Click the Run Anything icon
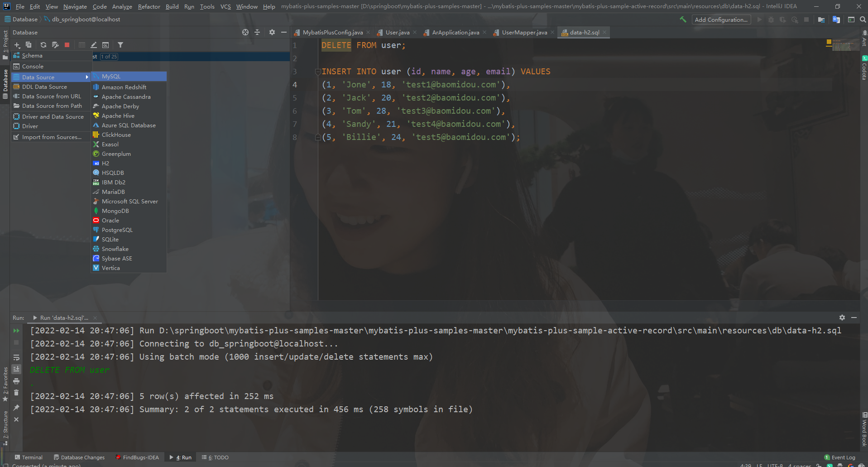This screenshot has width=868, height=467. click(x=851, y=19)
